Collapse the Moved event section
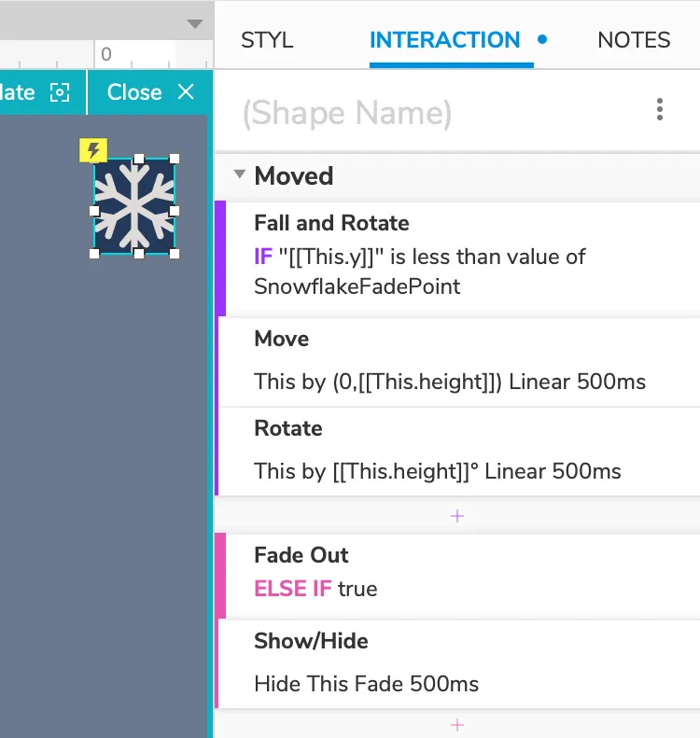 240,174
